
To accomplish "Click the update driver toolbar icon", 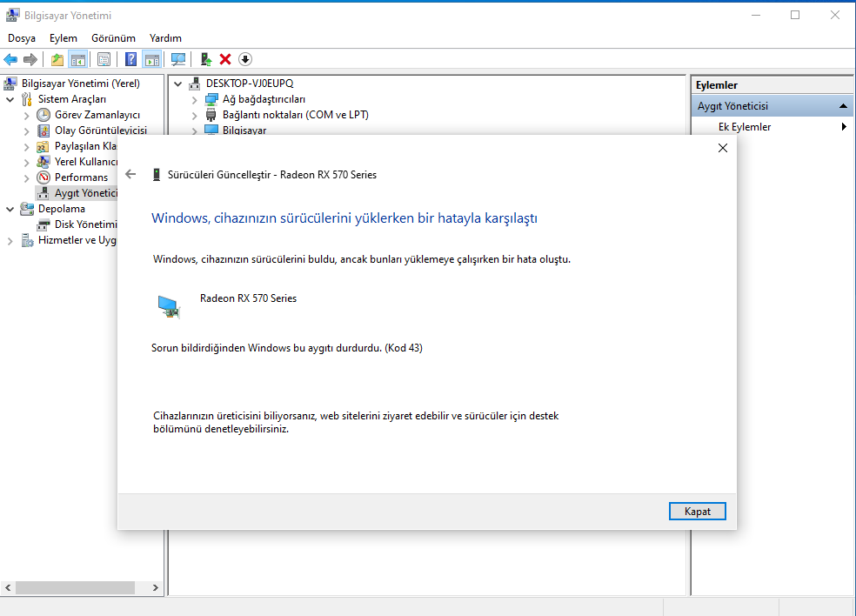I will click(x=206, y=59).
